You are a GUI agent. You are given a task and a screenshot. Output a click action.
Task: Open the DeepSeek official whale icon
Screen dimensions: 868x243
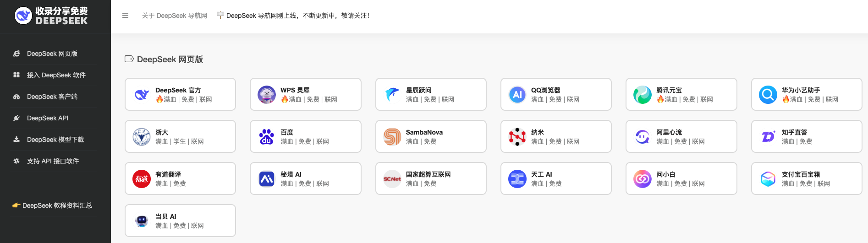point(142,95)
